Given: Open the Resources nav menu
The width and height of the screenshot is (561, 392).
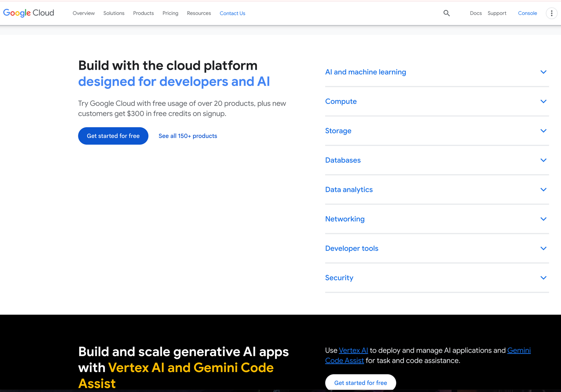Looking at the screenshot, I should click(199, 13).
